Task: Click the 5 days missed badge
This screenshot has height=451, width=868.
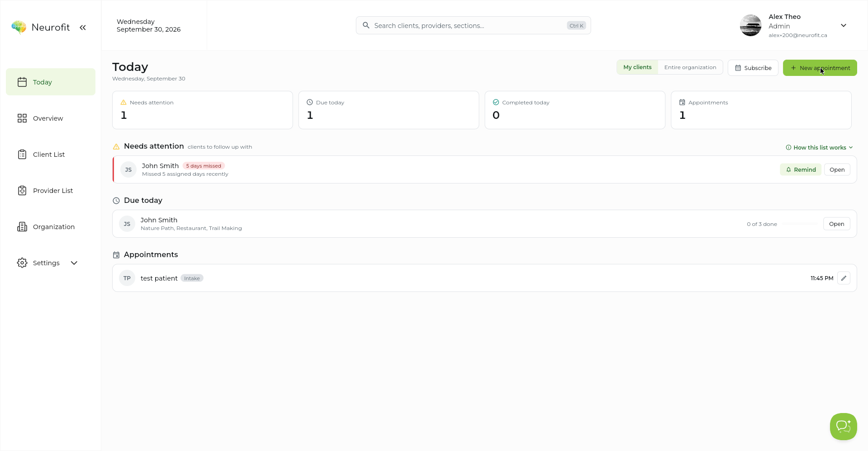Action: 204,166
